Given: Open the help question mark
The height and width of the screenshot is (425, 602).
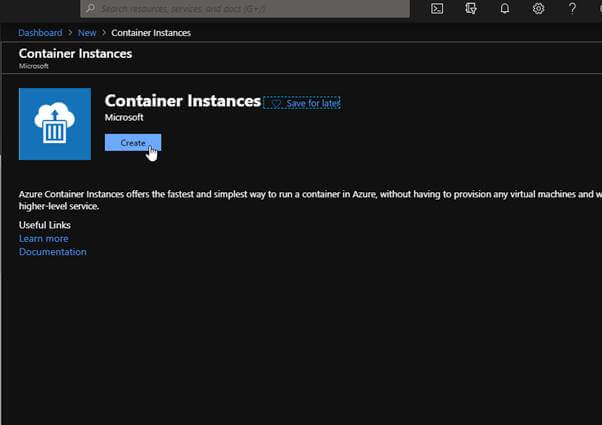Looking at the screenshot, I should click(x=572, y=8).
